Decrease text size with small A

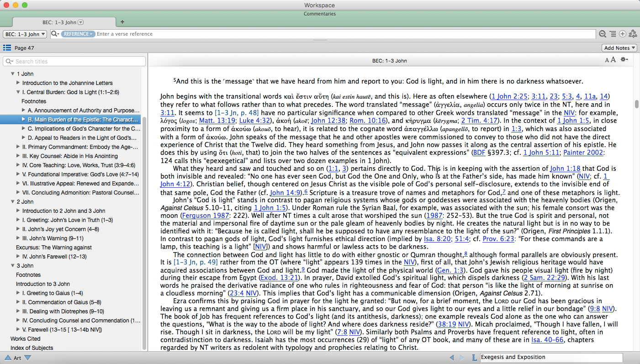point(607,60)
